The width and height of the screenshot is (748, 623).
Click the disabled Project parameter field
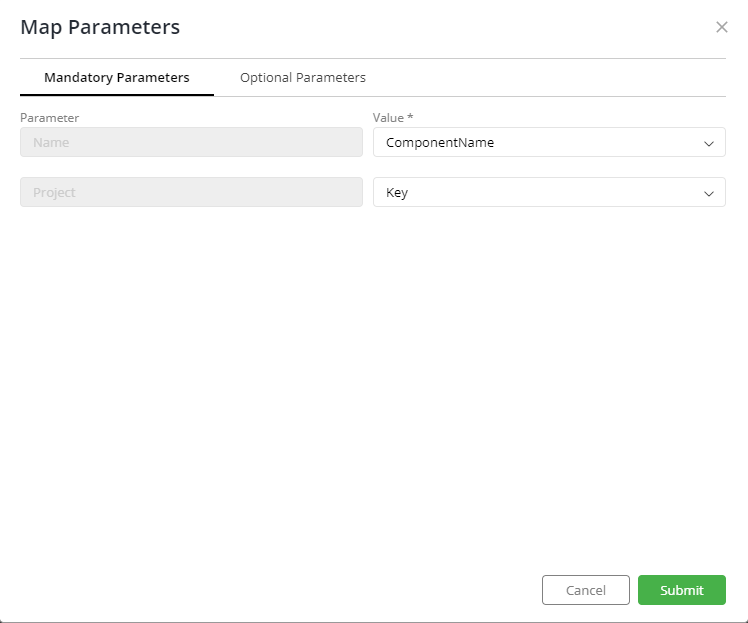[x=191, y=192]
